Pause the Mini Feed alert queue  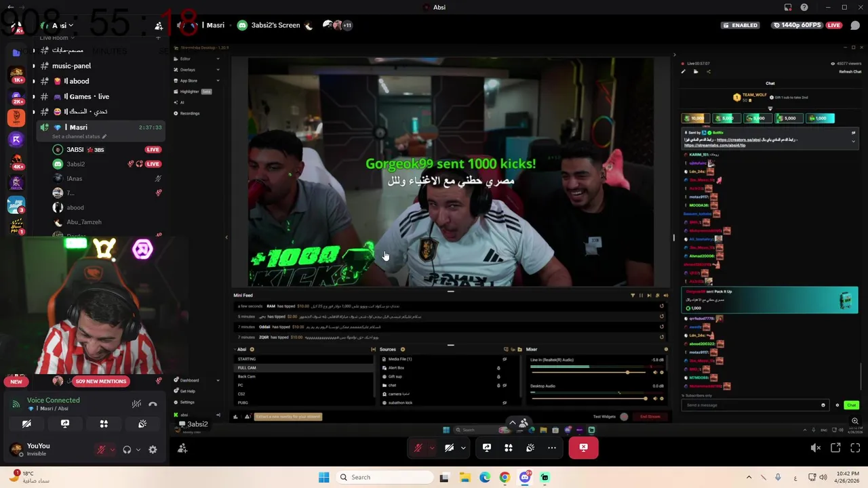[x=641, y=296]
